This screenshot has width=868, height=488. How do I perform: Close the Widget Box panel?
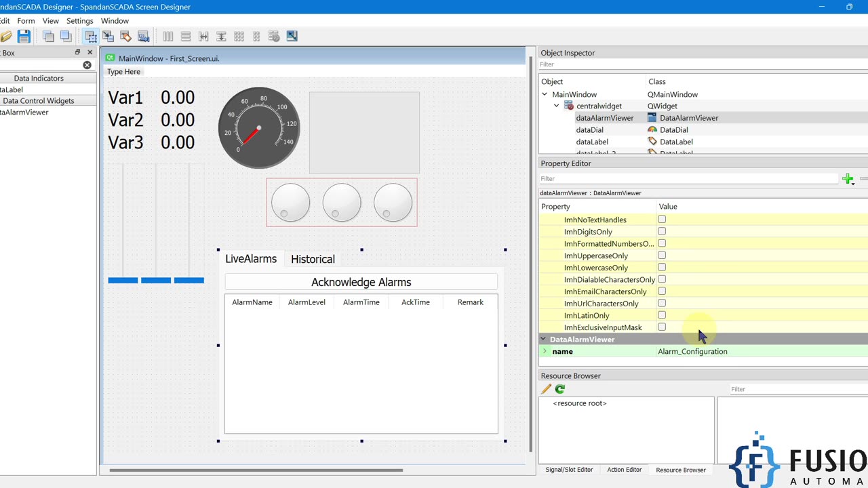pos(90,52)
